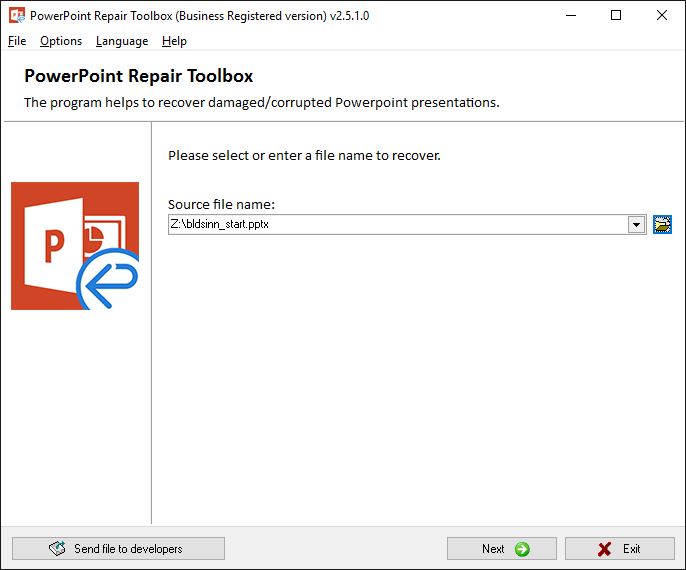Proceed by clicking the Next button text
The image size is (686, 570).
tap(493, 549)
